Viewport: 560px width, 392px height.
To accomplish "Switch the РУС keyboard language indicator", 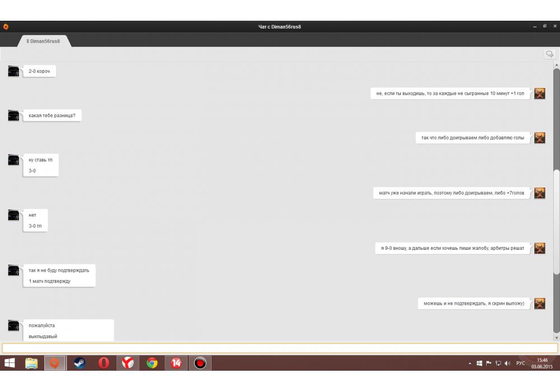I will 520,363.
